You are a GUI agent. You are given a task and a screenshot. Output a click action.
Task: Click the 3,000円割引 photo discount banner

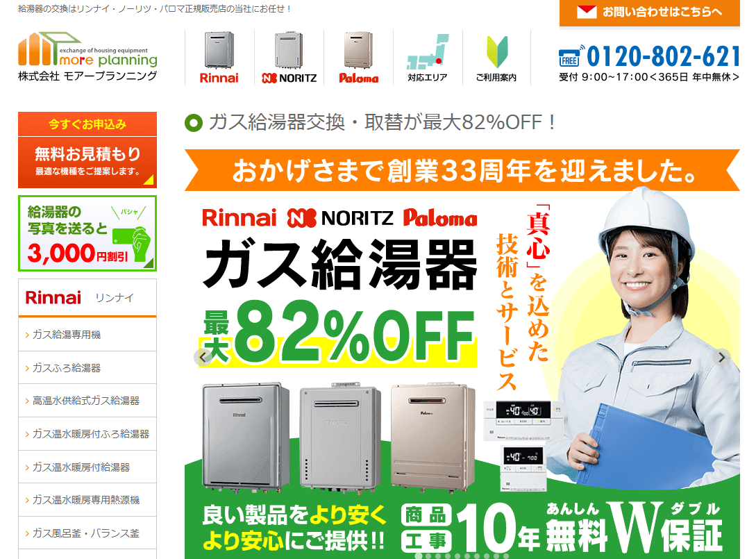pyautogui.click(x=87, y=233)
